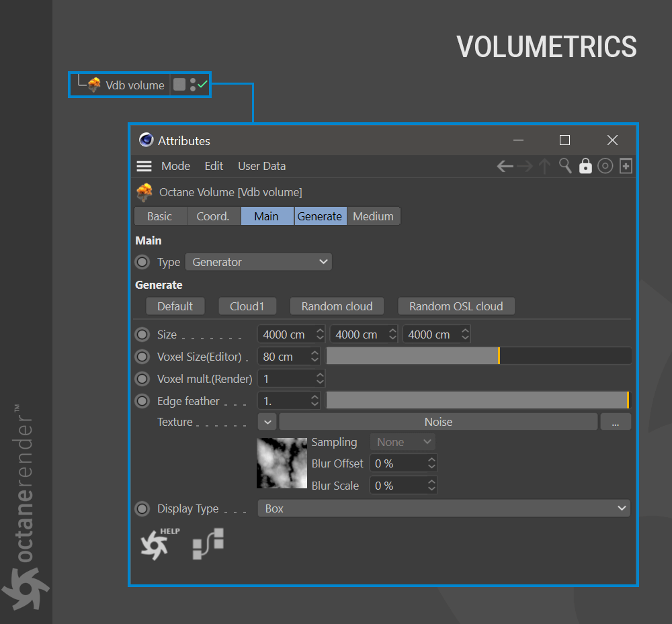Image resolution: width=672 pixels, height=624 pixels.
Task: Toggle the Vdb volume green checkmark
Action: (x=202, y=84)
